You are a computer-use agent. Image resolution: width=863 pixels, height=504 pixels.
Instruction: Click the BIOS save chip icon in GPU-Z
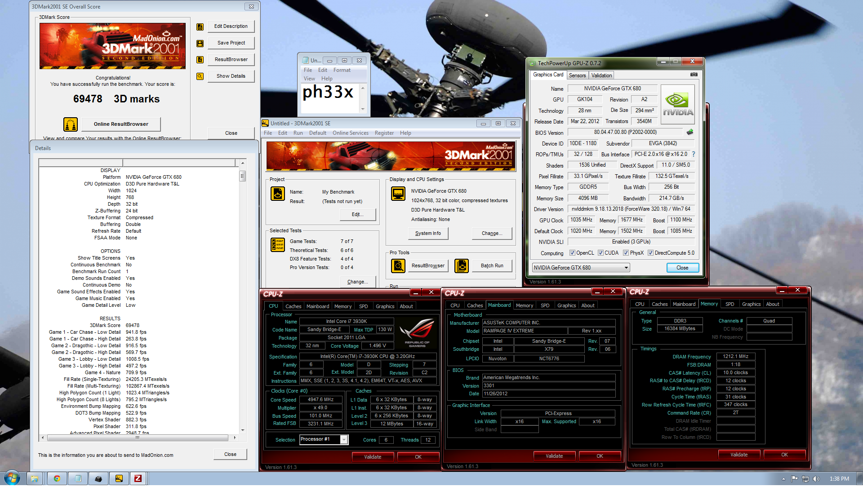point(690,132)
